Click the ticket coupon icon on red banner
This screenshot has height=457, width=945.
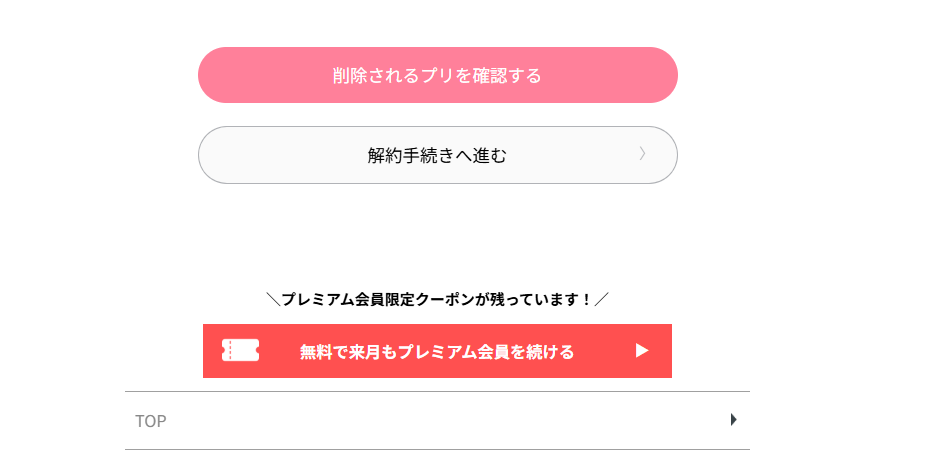pos(240,350)
